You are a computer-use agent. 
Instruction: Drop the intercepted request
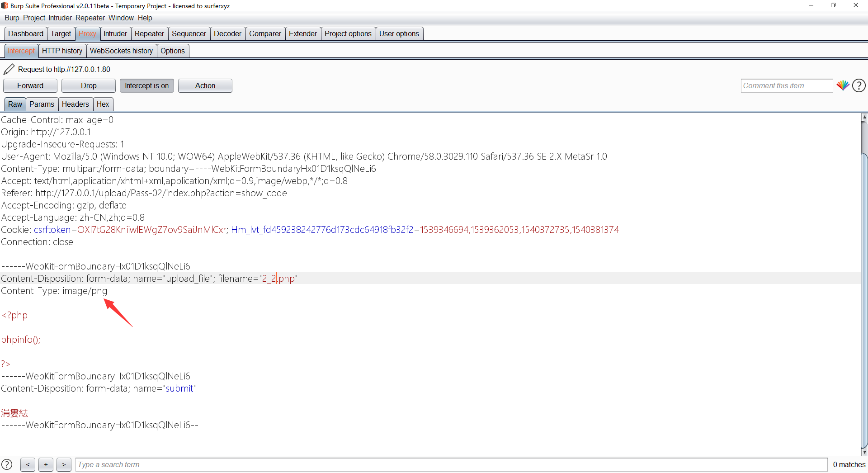[89, 85]
